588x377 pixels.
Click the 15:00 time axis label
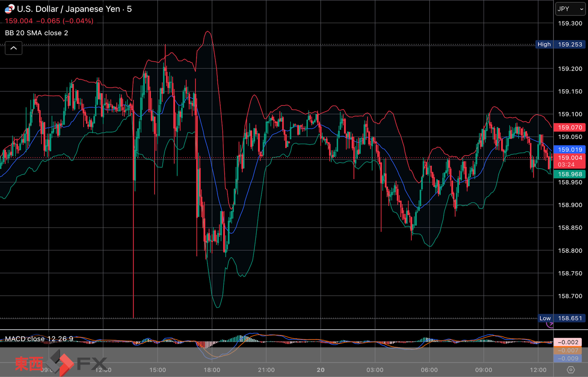coord(158,370)
